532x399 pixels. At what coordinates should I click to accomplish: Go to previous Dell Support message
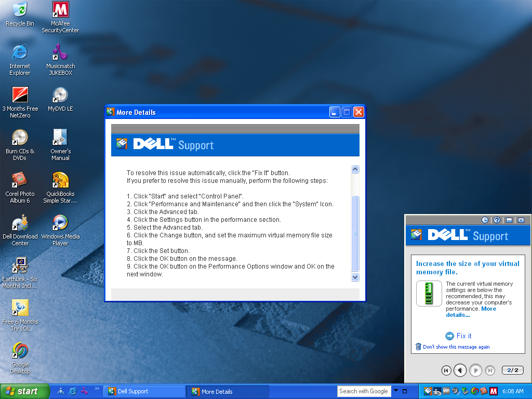point(460,370)
